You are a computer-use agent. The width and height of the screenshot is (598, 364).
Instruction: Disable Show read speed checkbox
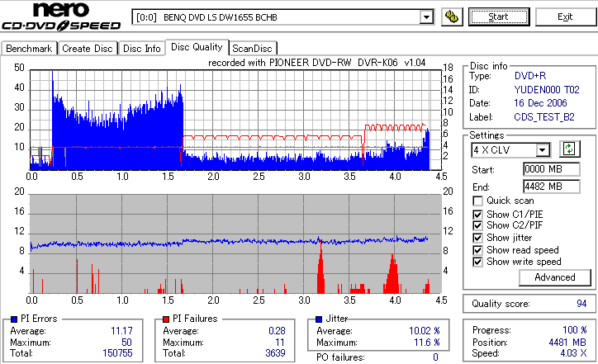477,250
